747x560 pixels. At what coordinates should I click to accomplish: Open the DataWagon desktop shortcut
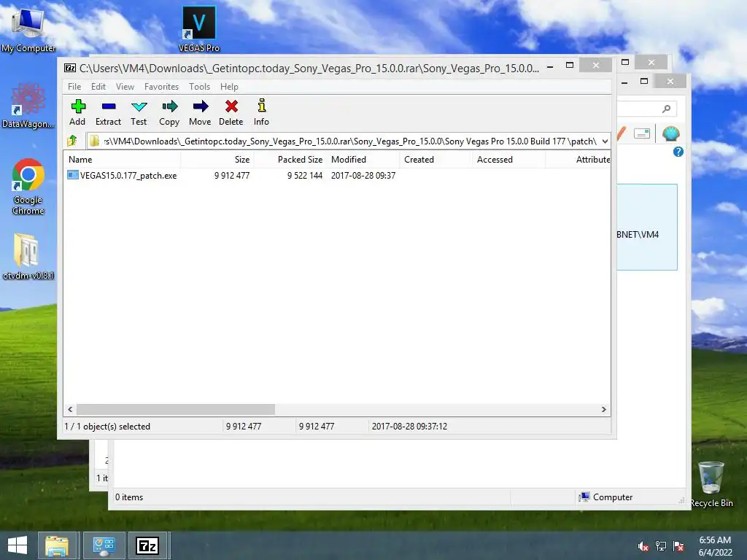coord(28,106)
